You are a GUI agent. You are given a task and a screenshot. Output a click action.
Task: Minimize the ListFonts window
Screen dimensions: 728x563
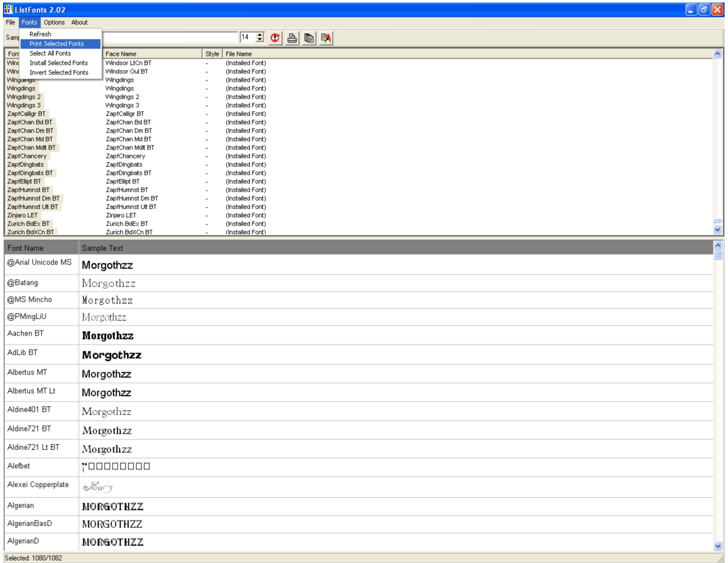pyautogui.click(x=691, y=10)
